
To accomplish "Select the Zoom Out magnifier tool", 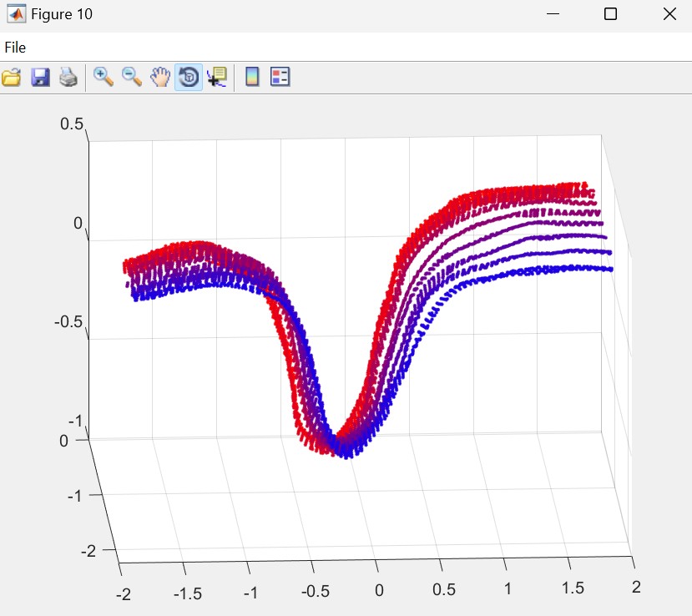I will tap(131, 78).
